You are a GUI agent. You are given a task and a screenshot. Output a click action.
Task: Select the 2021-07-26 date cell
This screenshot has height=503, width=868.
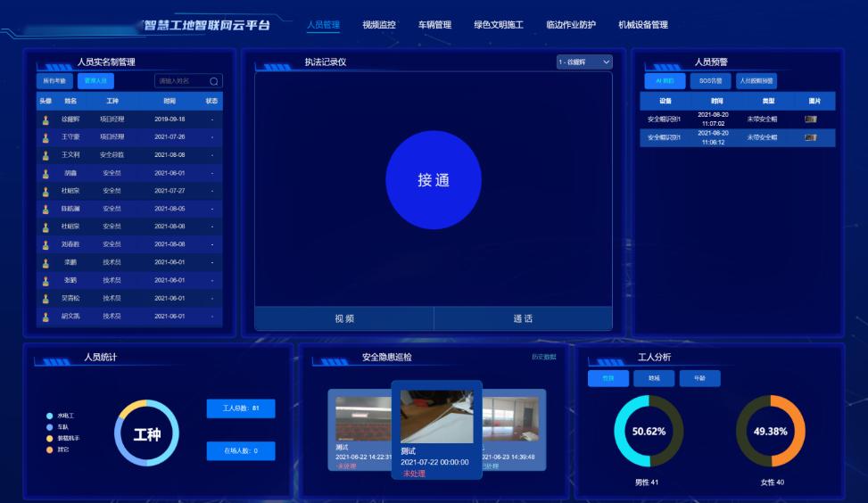[169, 136]
